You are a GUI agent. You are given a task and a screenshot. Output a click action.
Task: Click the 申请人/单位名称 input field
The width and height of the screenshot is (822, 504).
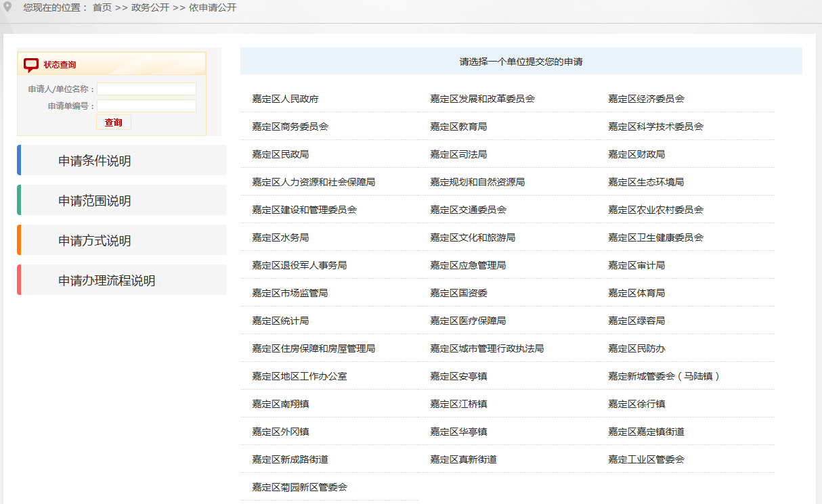[x=146, y=89]
